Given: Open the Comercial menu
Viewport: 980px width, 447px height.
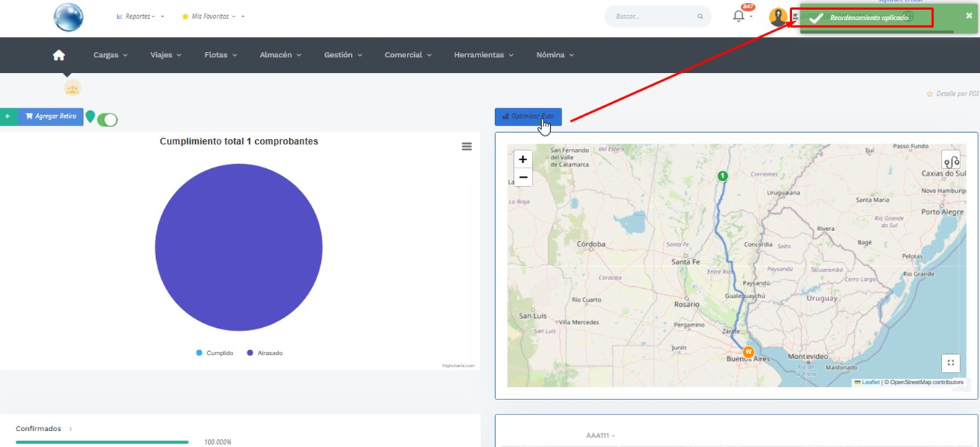Looking at the screenshot, I should pyautogui.click(x=408, y=55).
